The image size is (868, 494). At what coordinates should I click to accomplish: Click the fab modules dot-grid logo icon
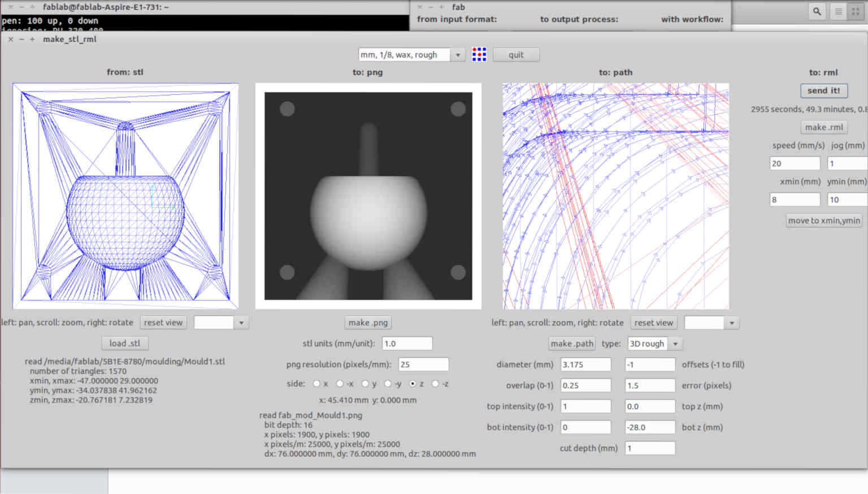tap(479, 55)
